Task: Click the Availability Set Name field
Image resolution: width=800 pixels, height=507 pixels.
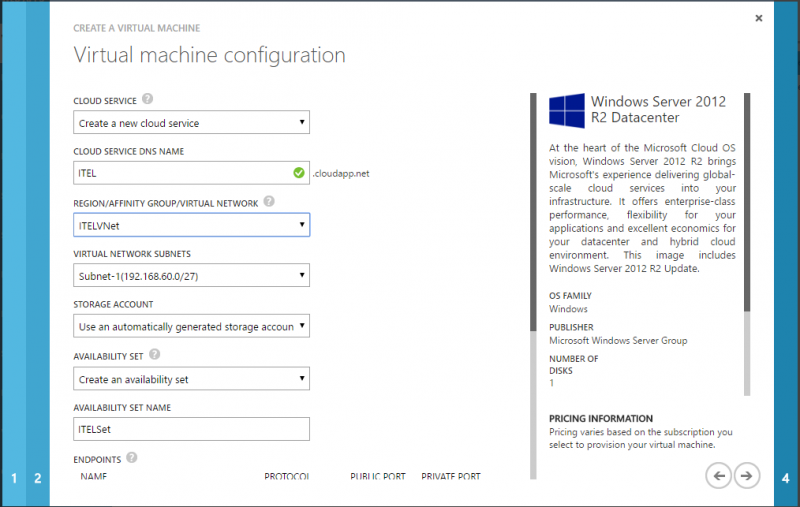Action: (191, 429)
